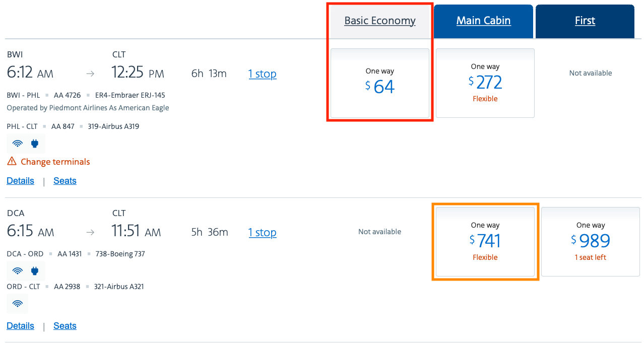This screenshot has height=347, width=644.
Task: Open the First class fare tab
Action: click(585, 21)
